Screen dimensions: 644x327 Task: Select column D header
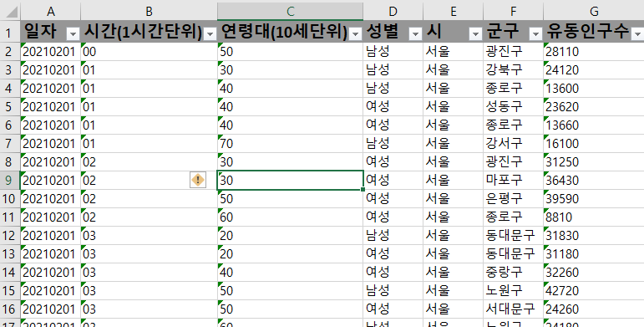[x=393, y=12]
